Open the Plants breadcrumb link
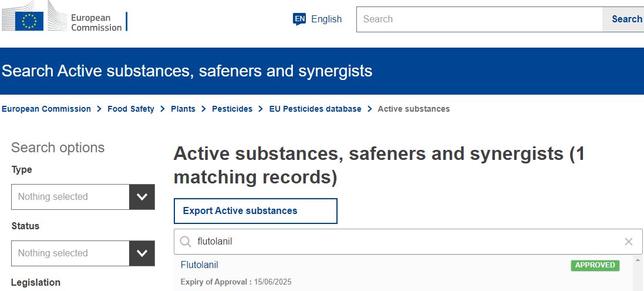 (x=183, y=109)
